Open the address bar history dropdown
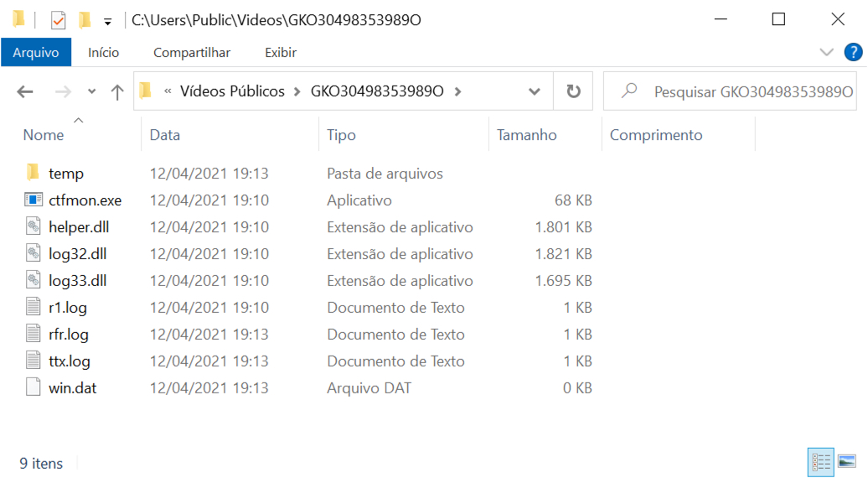The height and width of the screenshot is (478, 868). click(535, 91)
